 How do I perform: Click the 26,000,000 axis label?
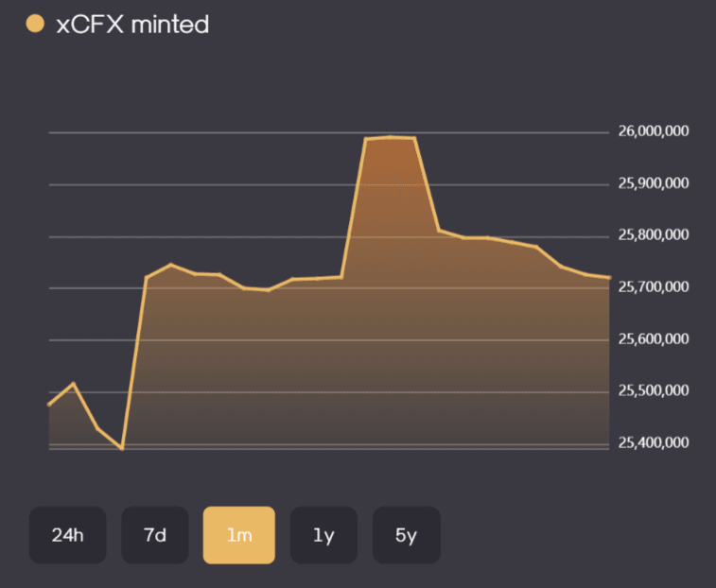(654, 131)
